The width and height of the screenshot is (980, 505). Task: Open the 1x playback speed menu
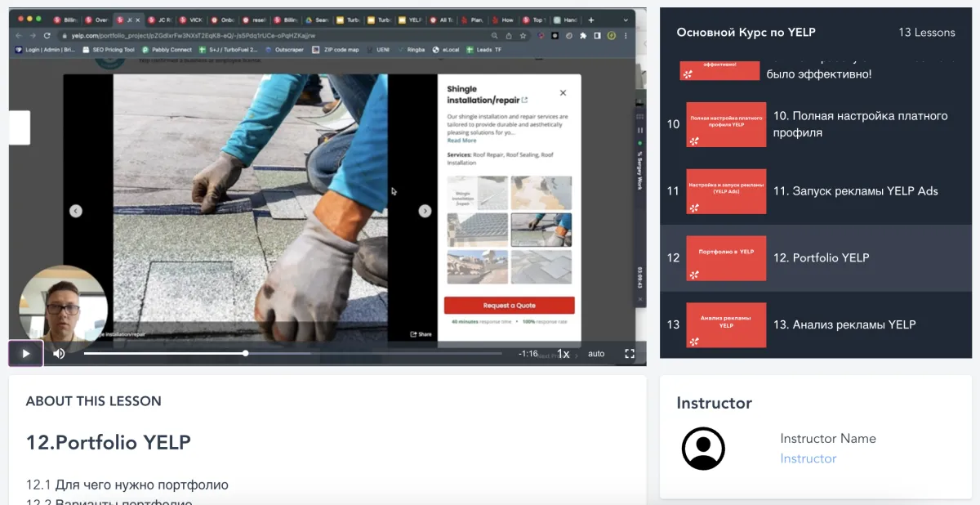point(563,354)
